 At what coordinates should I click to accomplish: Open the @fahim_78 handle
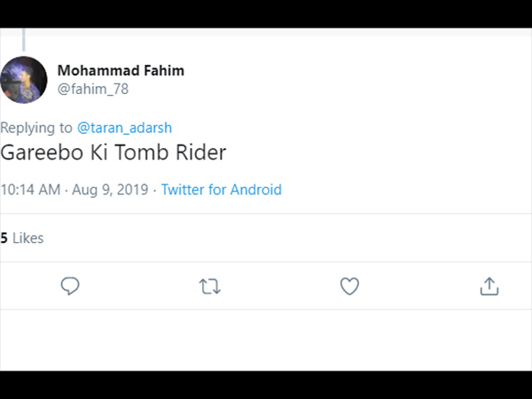click(93, 89)
